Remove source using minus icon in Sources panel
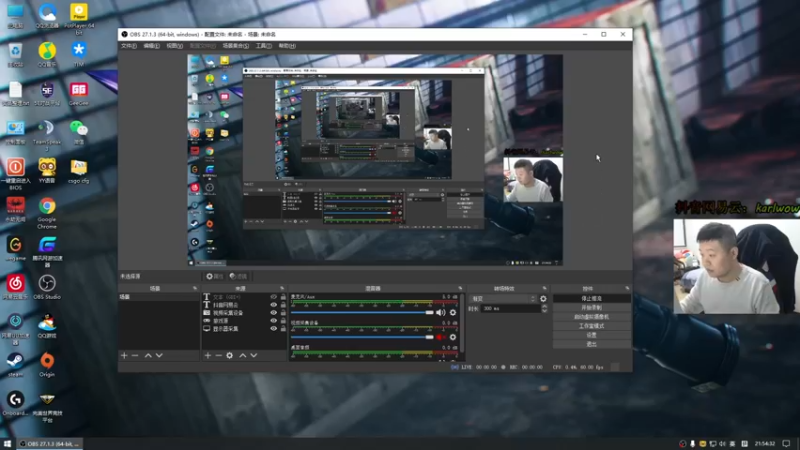 [x=218, y=355]
